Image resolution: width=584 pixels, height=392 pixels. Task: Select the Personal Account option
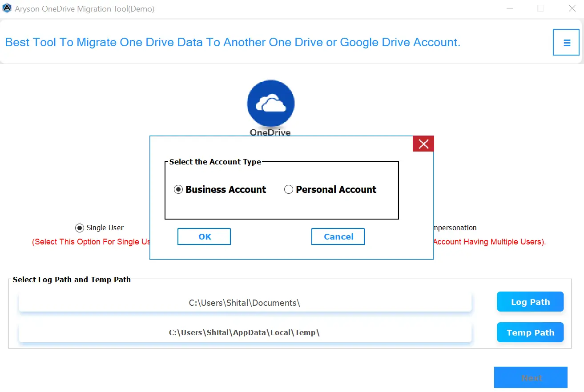click(288, 189)
